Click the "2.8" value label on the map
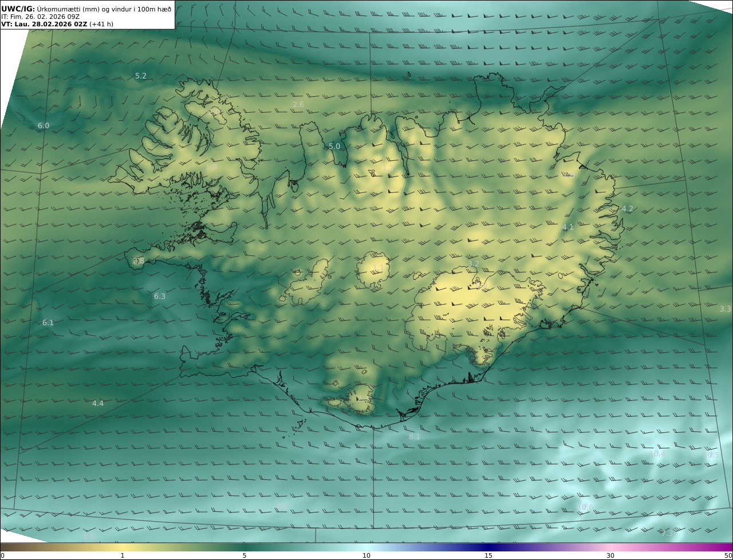Screen dimensions: 733x560 tap(139, 261)
